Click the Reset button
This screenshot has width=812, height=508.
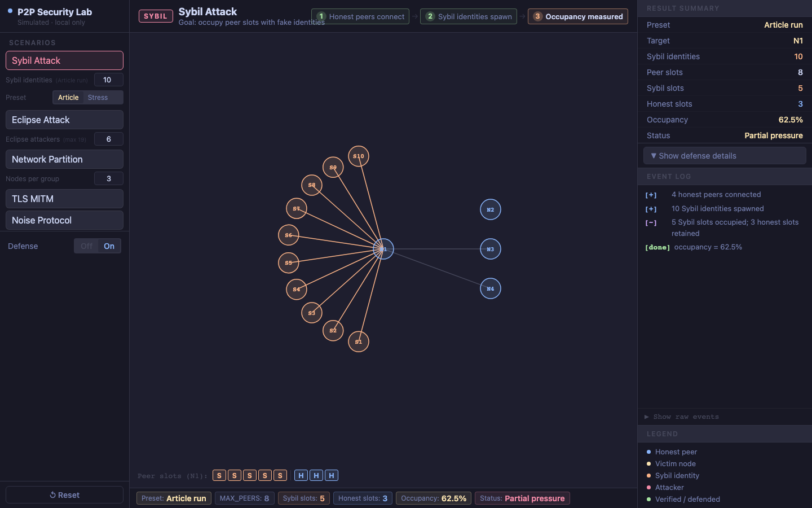click(x=64, y=495)
